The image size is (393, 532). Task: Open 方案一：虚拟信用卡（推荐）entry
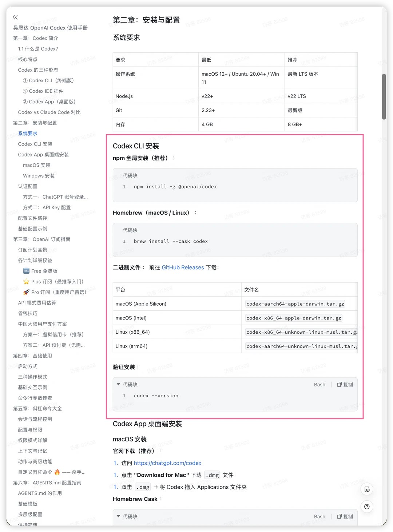pos(55,334)
